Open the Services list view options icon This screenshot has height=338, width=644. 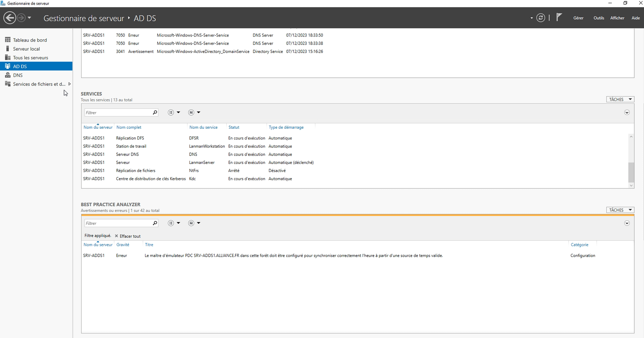pos(171,113)
